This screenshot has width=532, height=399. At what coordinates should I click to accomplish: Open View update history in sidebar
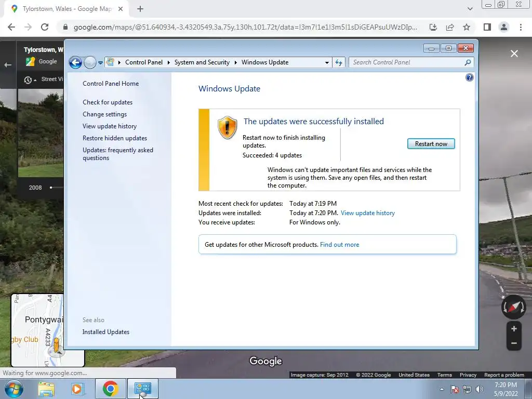(x=110, y=126)
